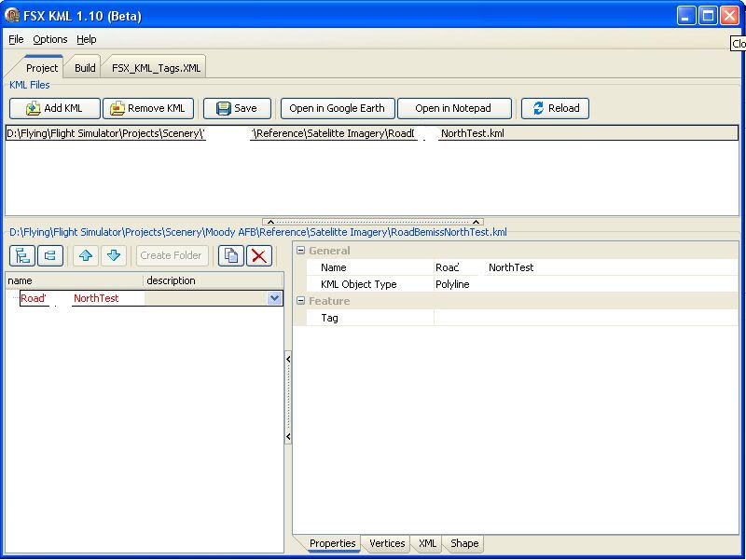The height and width of the screenshot is (560, 746).
Task: Switch to the Vertices tab
Action: (x=386, y=543)
